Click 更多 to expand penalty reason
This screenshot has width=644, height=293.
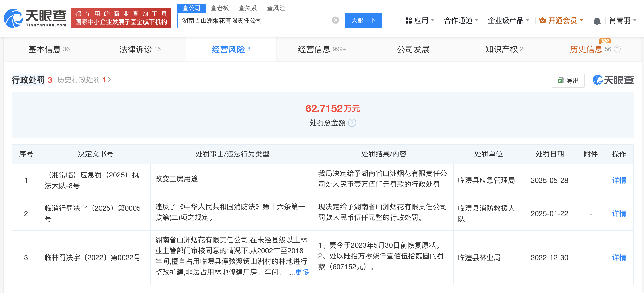(x=302, y=272)
